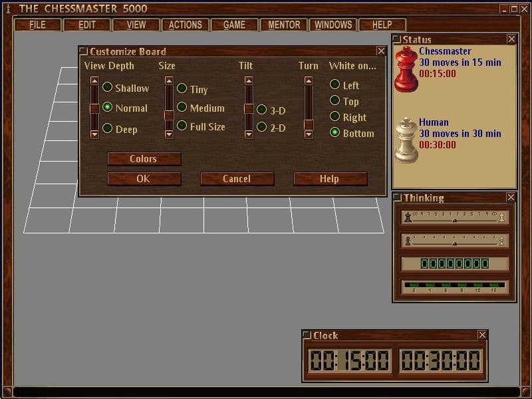Close the Clock window
This screenshot has width=532, height=399.
[x=482, y=335]
